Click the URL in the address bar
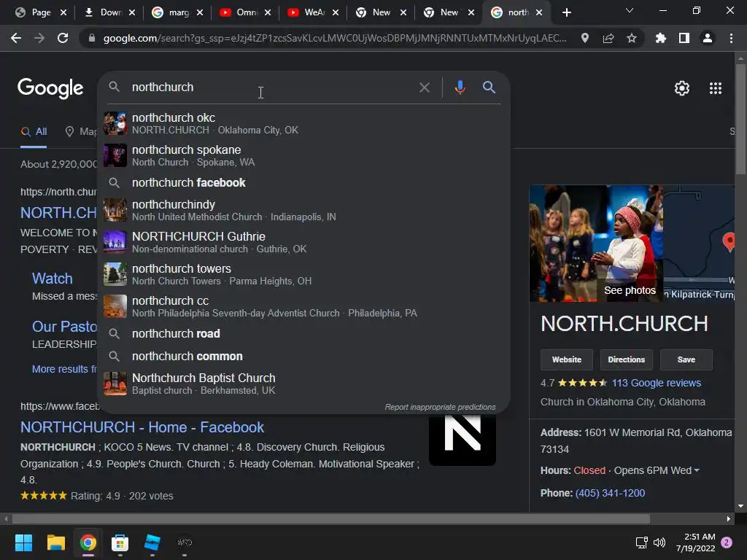 (334, 38)
